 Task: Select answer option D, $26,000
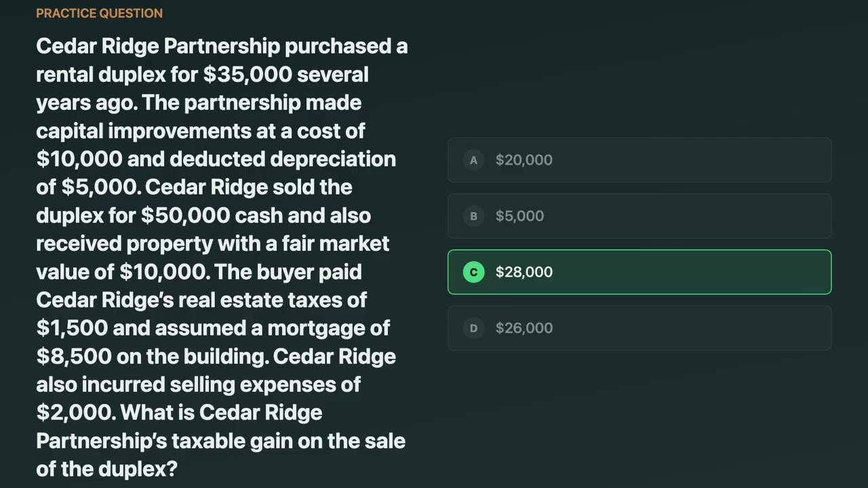(639, 328)
